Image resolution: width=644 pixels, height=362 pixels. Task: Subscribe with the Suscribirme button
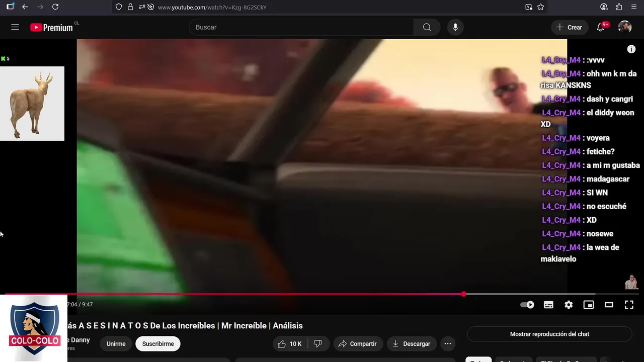[x=158, y=344]
